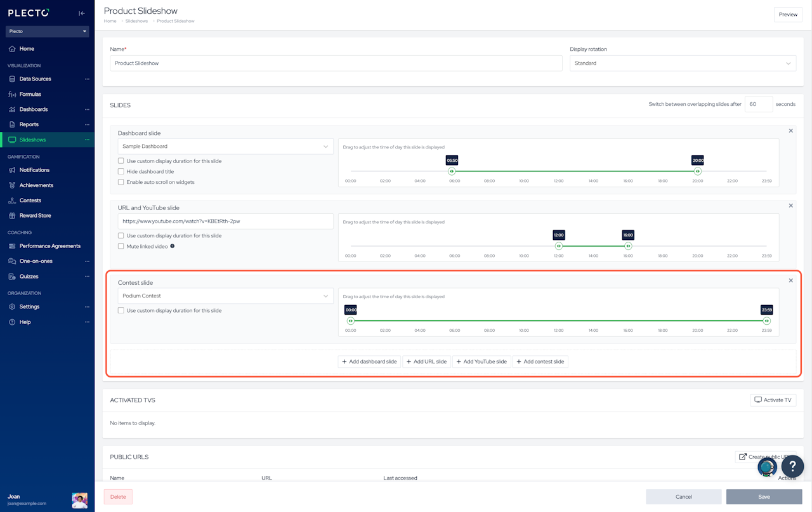Click the Data Sources sidebar icon
The image size is (812, 512).
click(12, 79)
